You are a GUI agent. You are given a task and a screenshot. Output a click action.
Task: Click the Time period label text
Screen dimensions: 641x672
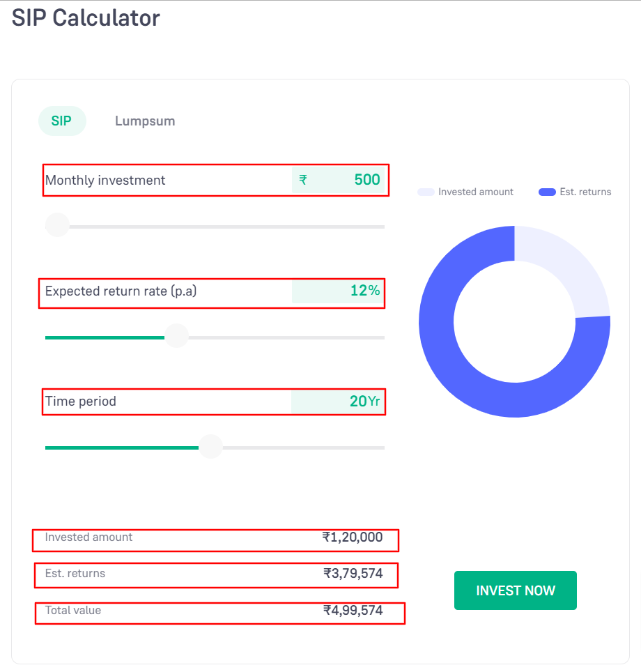coord(81,402)
